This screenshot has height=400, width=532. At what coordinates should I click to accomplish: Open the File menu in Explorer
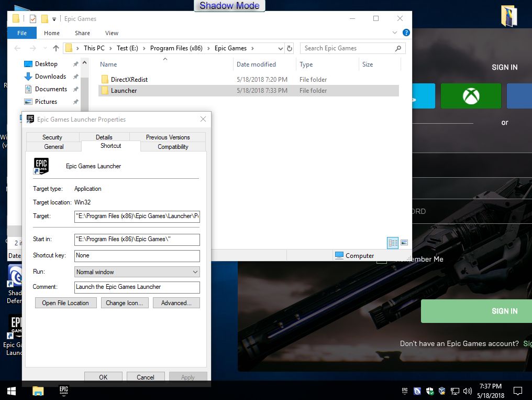(x=22, y=33)
